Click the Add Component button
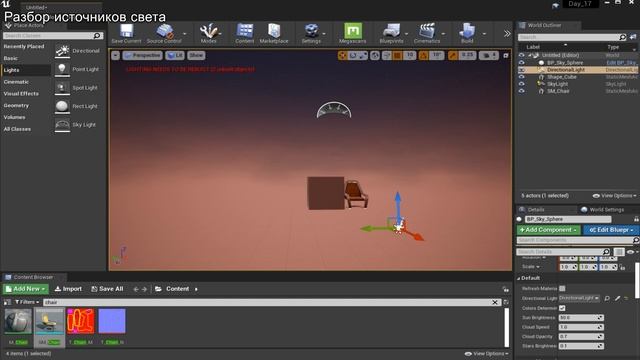Viewport: 640px width, 360px height. 549,230
